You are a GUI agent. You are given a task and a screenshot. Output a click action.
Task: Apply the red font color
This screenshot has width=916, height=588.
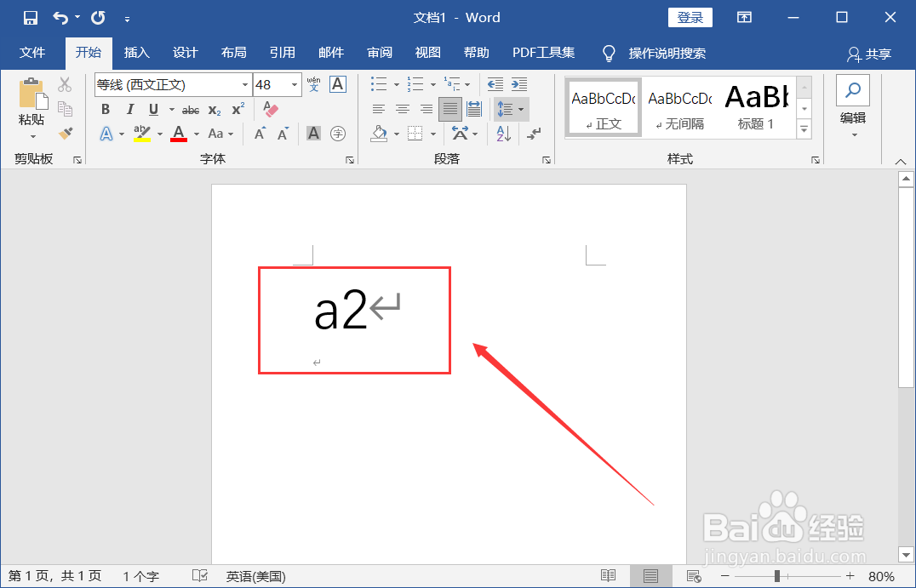(x=179, y=134)
